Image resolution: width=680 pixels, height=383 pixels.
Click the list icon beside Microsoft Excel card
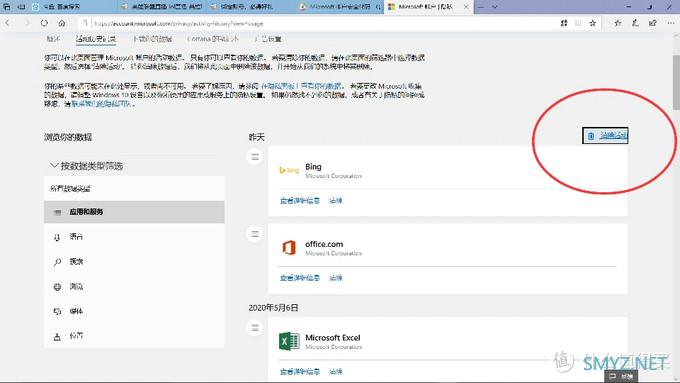coord(255,327)
